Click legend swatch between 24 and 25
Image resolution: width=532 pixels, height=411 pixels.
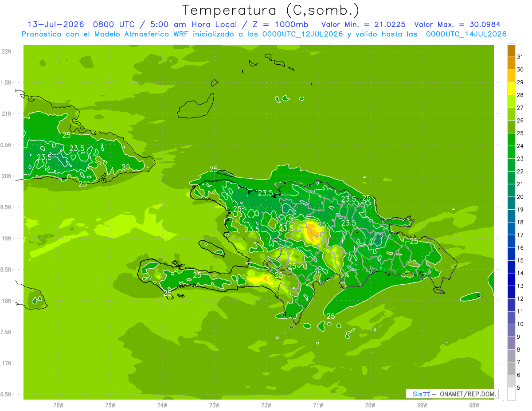coord(511,140)
